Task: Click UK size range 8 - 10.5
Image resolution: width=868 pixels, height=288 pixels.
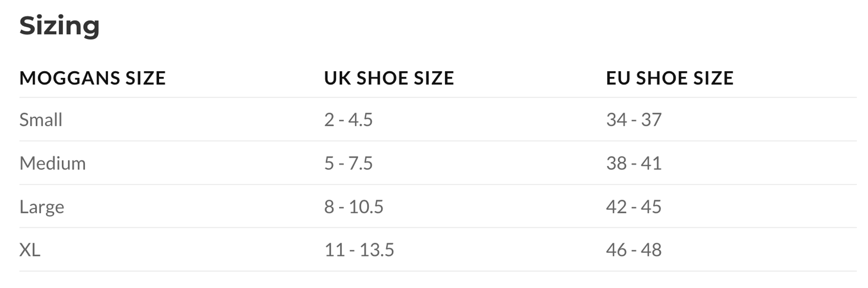Action: [354, 207]
